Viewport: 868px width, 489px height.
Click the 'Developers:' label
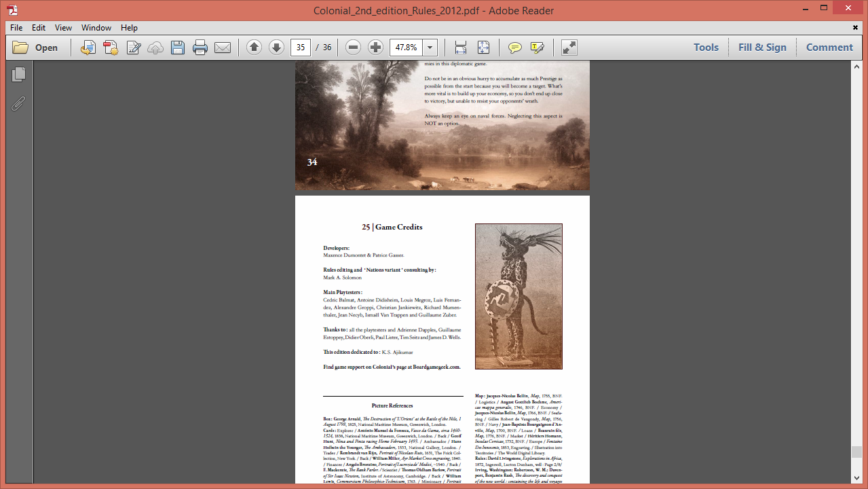(x=337, y=249)
